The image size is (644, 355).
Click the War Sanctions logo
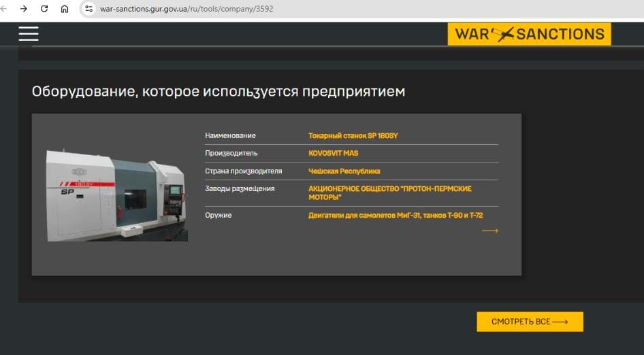529,34
